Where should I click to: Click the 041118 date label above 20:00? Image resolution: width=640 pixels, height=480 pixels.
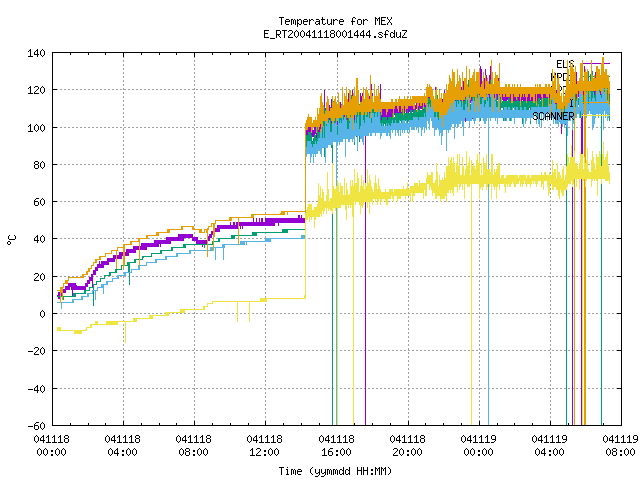407,439
